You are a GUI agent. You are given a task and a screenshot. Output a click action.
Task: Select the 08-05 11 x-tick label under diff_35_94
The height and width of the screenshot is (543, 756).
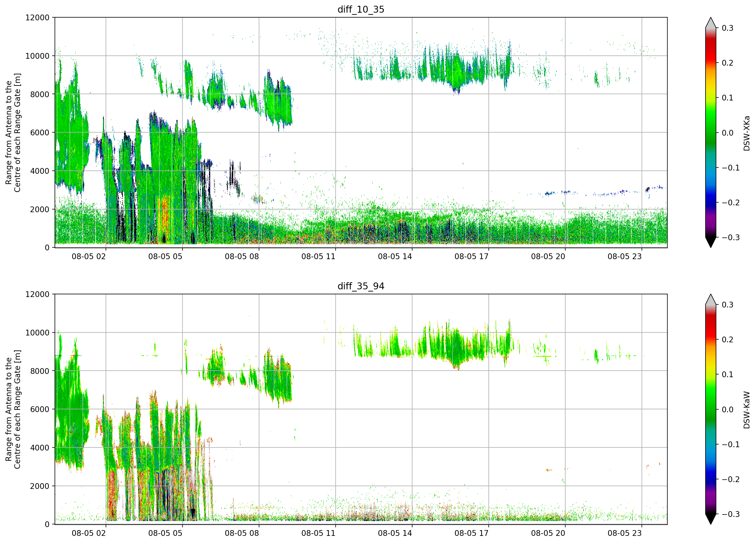pos(318,533)
